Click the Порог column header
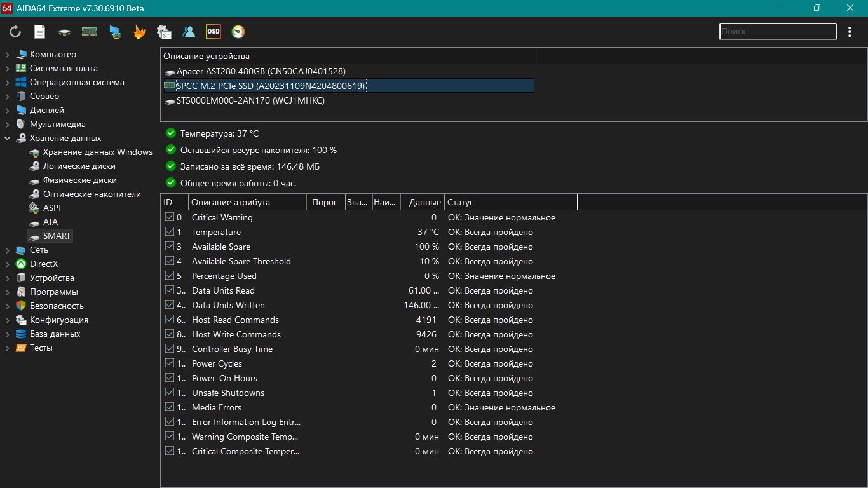Viewport: 868px width, 488px height. [325, 202]
